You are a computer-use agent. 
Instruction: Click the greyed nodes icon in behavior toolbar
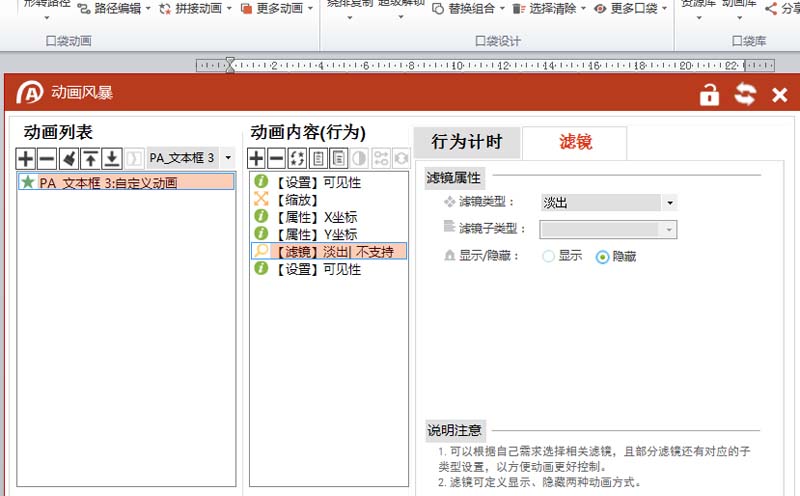click(381, 159)
